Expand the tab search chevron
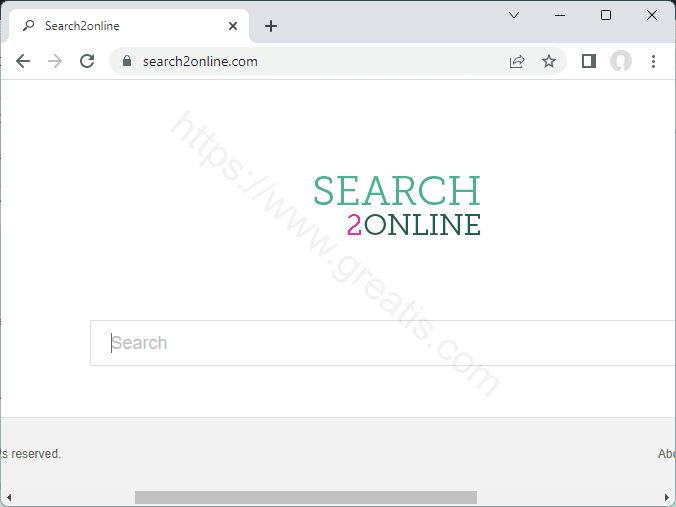The width and height of the screenshot is (676, 507). (x=514, y=15)
